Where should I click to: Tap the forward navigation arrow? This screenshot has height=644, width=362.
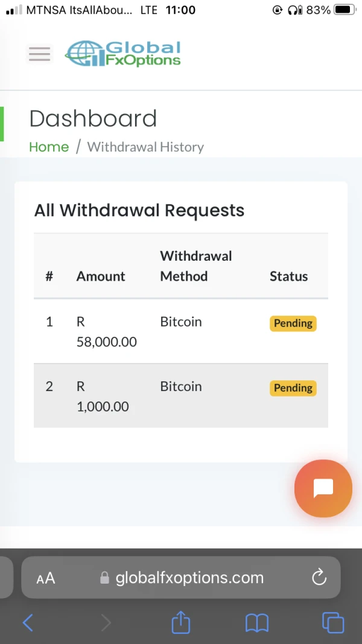click(106, 622)
